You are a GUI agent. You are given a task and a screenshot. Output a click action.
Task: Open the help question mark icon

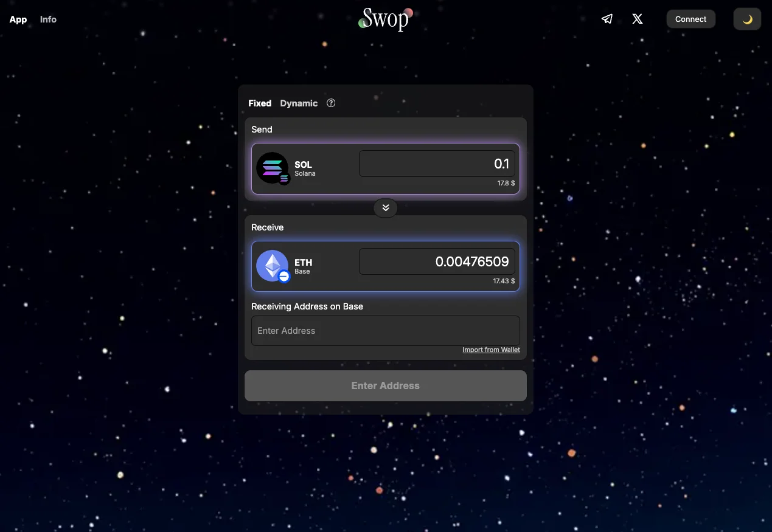[x=331, y=103]
